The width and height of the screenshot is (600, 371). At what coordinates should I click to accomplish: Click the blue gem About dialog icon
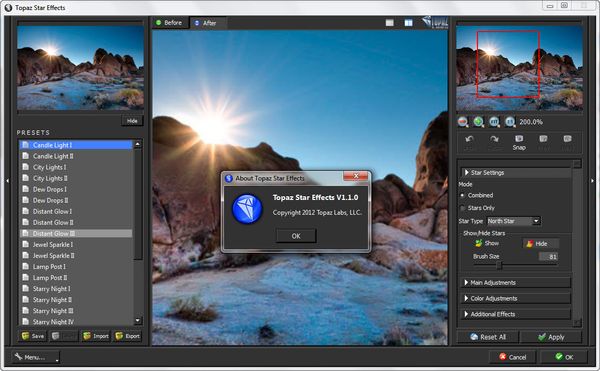(247, 209)
